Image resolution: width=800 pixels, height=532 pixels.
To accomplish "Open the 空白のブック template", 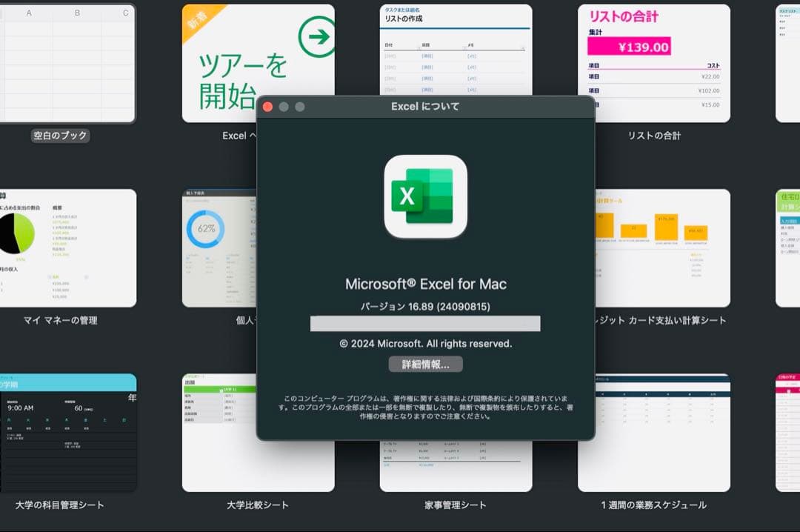I will [67, 63].
